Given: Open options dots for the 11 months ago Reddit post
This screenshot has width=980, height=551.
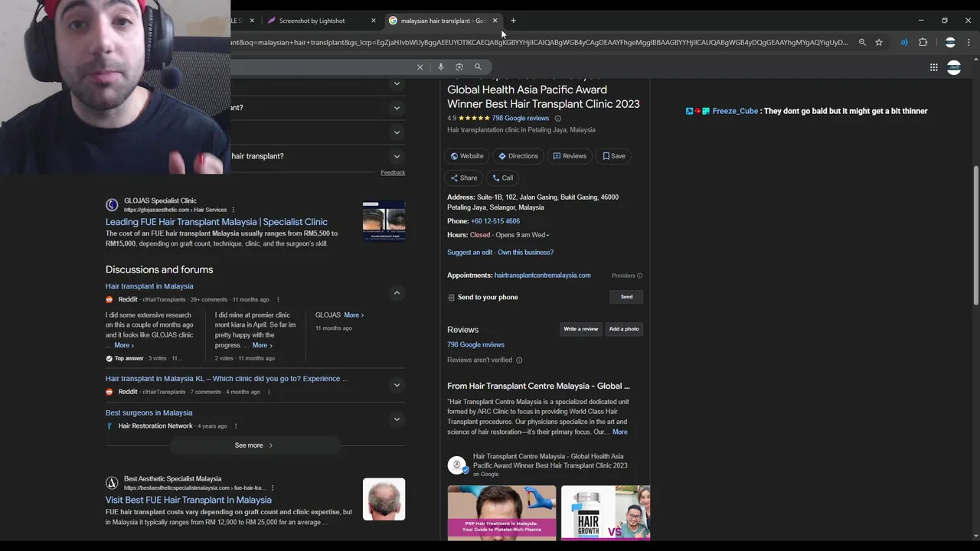Looking at the screenshot, I should 278,300.
